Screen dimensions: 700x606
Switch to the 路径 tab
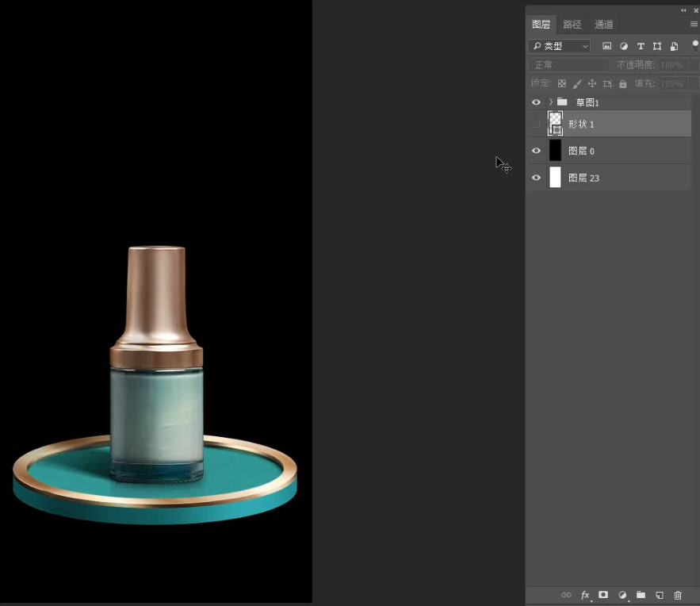(572, 25)
